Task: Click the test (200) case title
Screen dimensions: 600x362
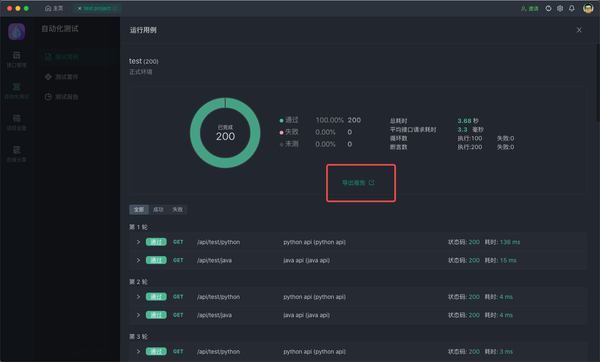Action: tap(143, 61)
